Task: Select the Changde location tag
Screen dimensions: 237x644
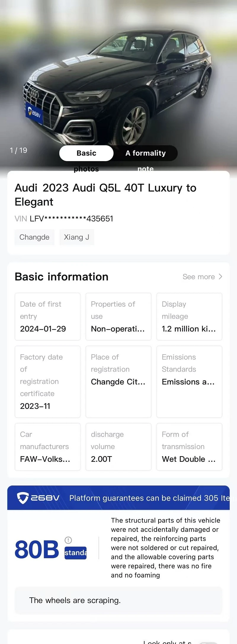Action: 34,237
